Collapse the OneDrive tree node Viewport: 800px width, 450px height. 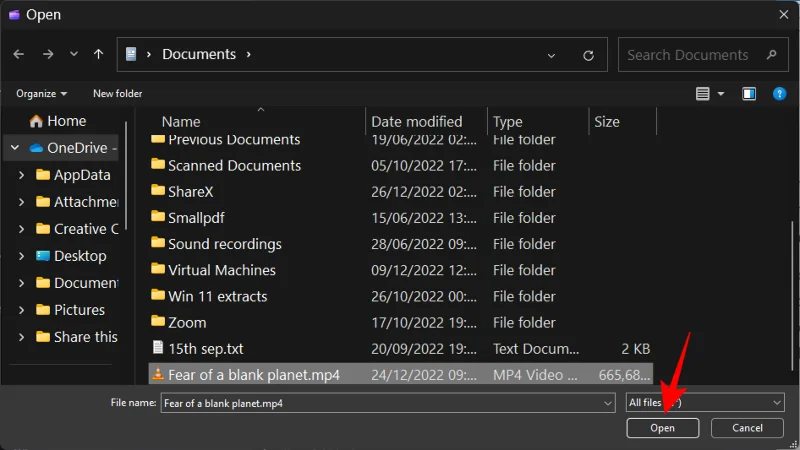click(x=14, y=148)
